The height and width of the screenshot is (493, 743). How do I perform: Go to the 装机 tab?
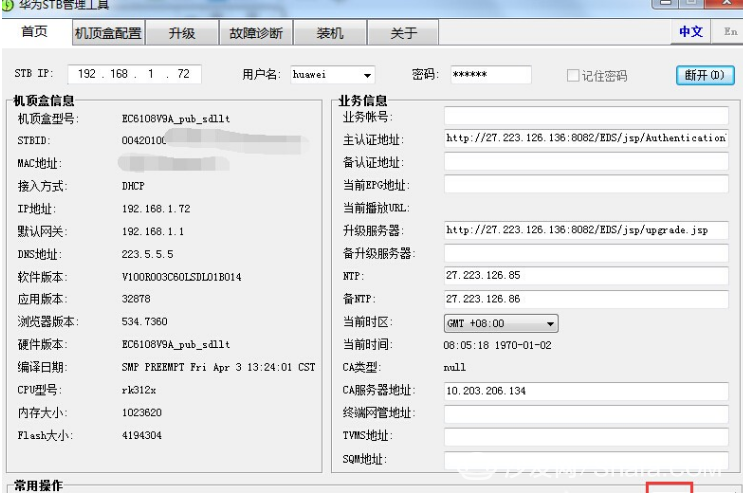tap(330, 33)
